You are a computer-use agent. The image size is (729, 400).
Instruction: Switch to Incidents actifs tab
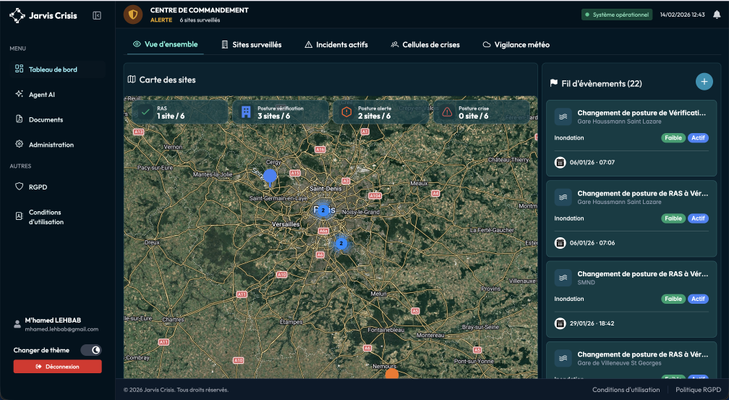(336, 45)
